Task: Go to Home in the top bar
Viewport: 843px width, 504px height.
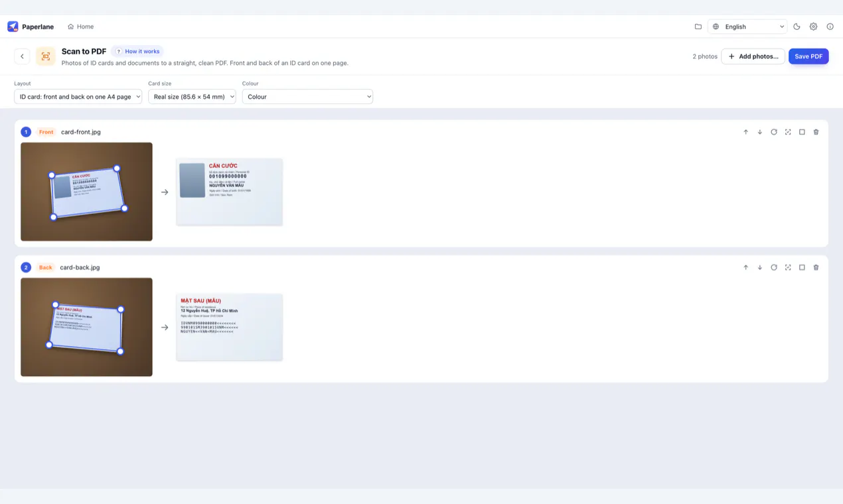Action: tap(80, 27)
